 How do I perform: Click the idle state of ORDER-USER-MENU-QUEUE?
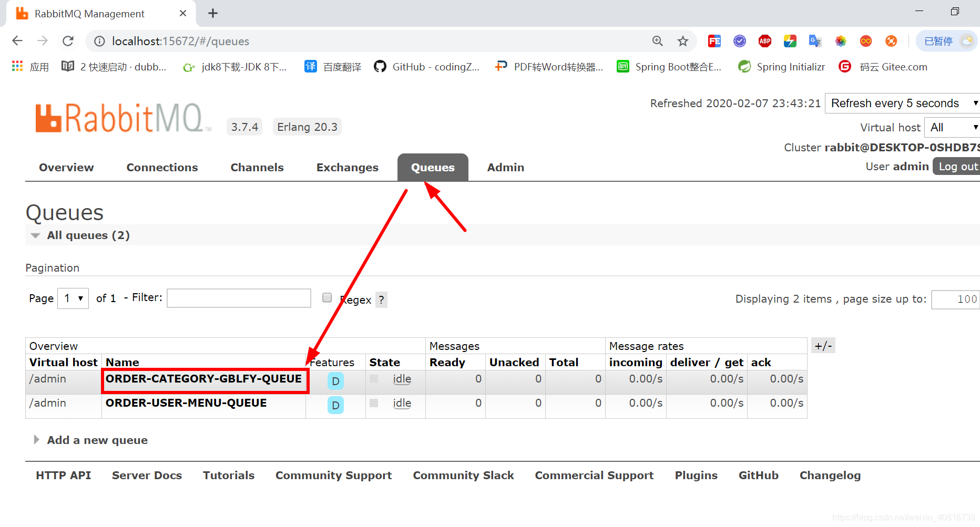click(402, 404)
